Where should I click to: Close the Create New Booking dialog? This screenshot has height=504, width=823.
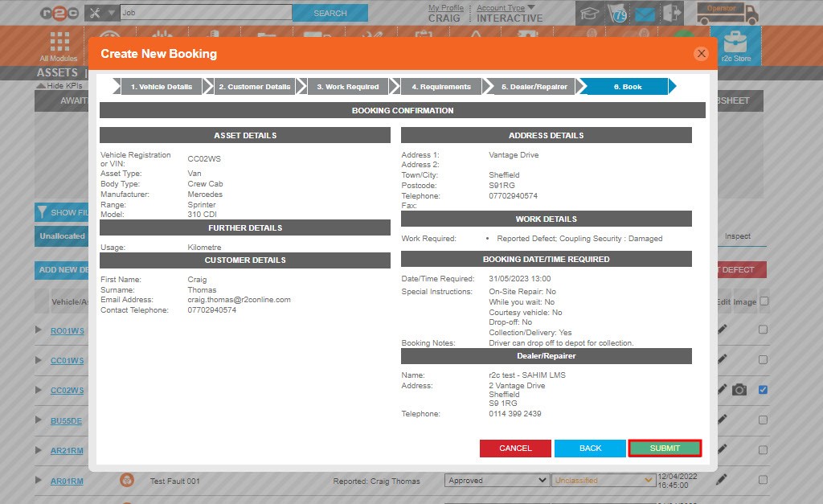click(701, 54)
